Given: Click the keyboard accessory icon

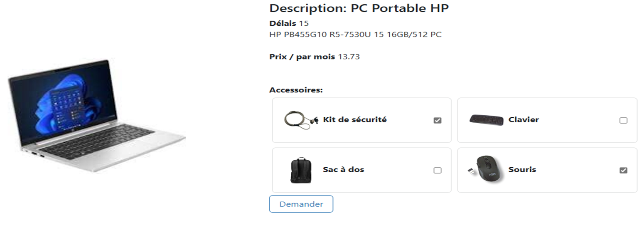Looking at the screenshot, I should coord(486,120).
